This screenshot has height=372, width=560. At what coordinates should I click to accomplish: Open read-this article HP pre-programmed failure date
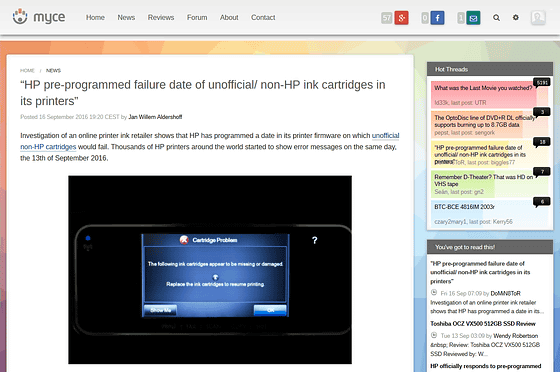click(480, 272)
